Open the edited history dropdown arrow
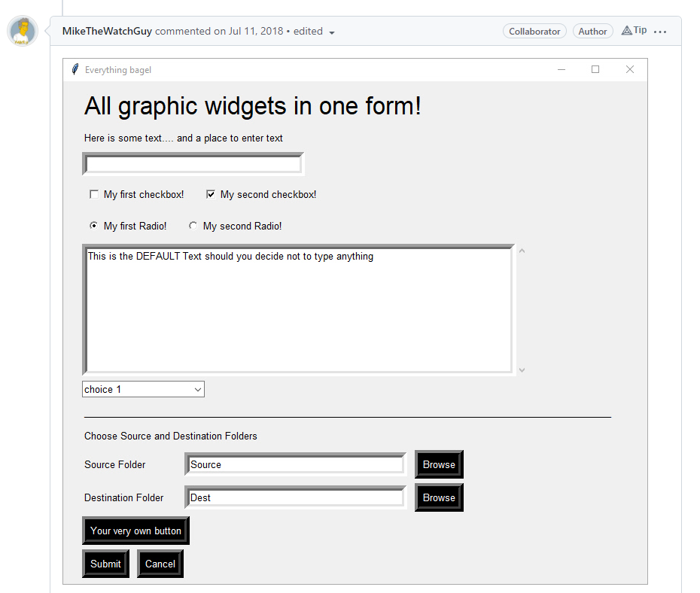 click(332, 32)
